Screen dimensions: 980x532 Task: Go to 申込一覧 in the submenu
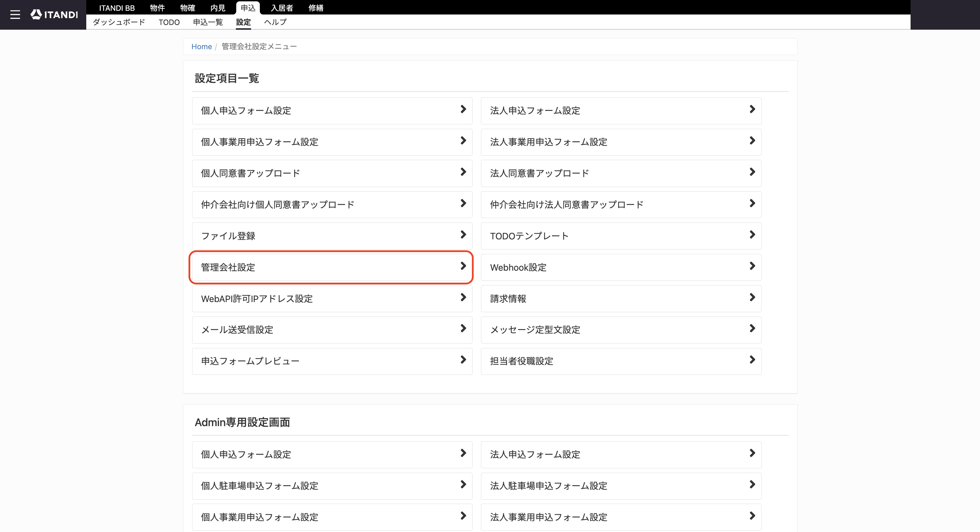(x=208, y=22)
